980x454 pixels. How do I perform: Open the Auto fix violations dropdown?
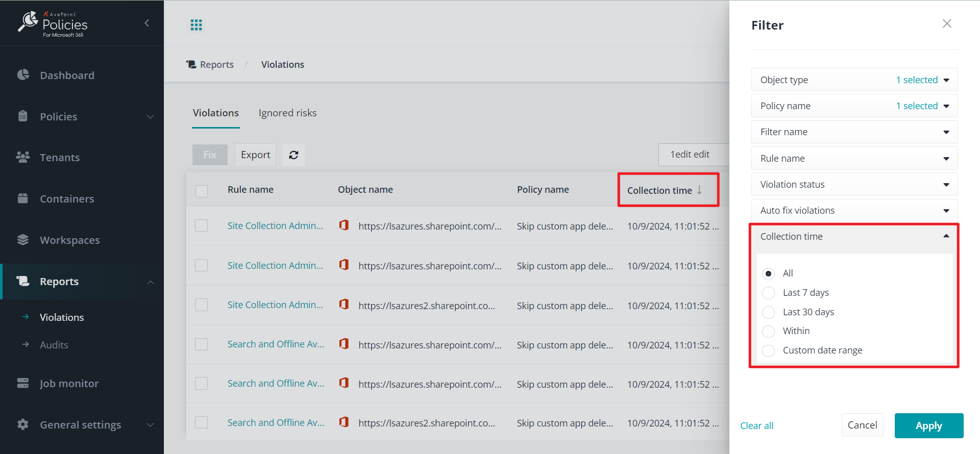coord(854,210)
